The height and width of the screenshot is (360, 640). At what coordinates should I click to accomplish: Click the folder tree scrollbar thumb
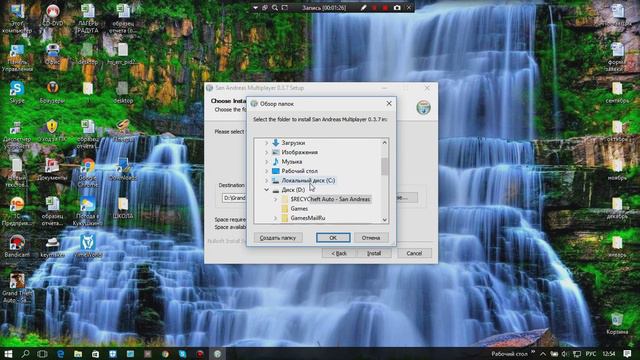tap(384, 166)
